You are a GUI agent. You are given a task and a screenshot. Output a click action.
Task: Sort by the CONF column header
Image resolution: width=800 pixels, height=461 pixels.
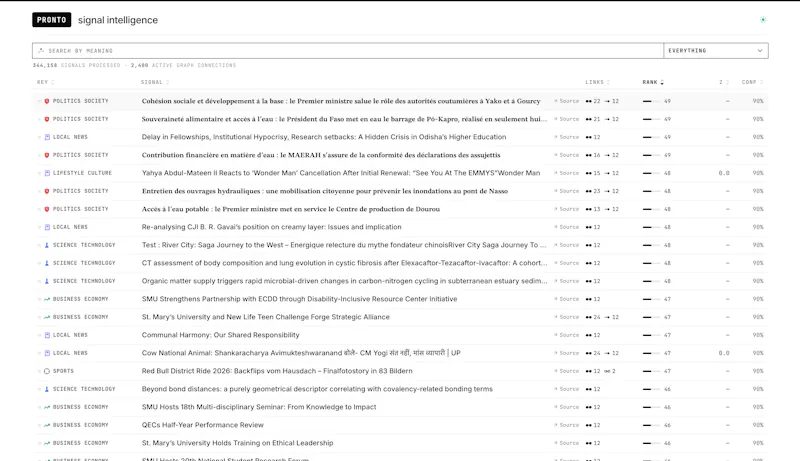pyautogui.click(x=752, y=82)
